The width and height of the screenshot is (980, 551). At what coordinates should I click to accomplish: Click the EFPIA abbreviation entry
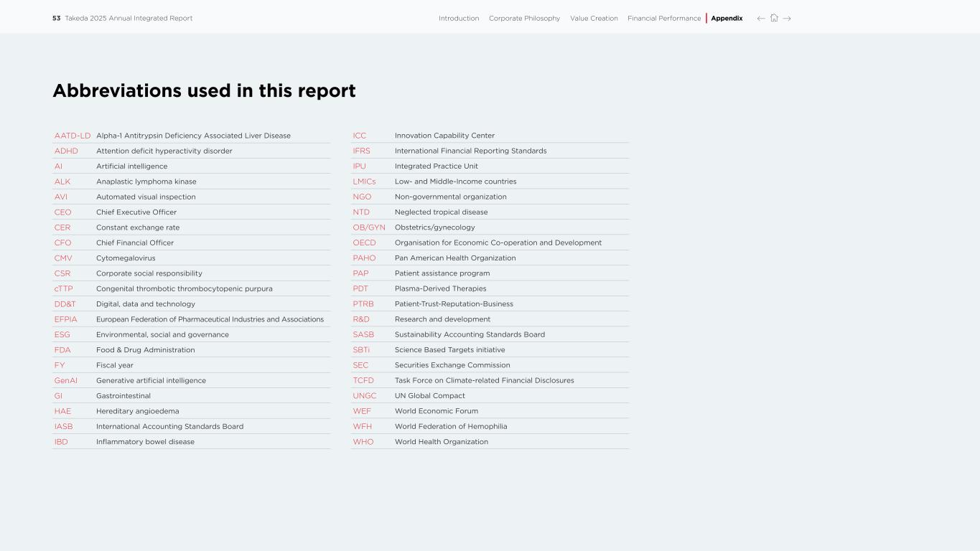[66, 319]
